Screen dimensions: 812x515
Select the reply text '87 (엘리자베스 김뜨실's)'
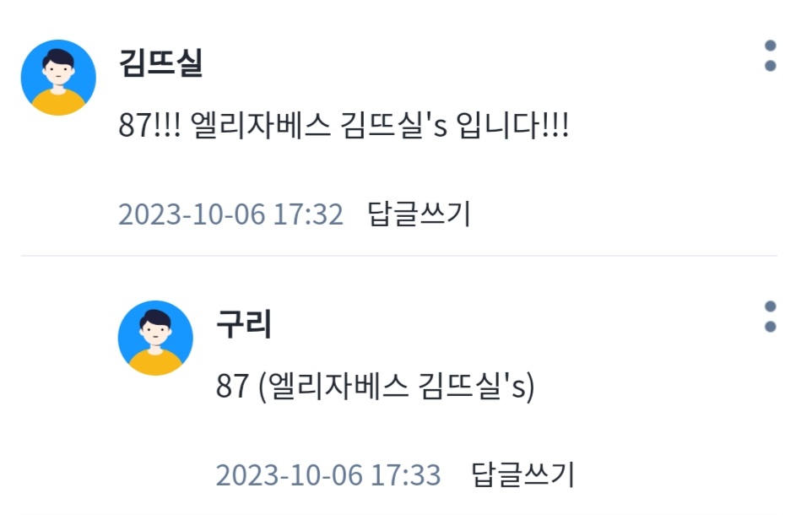(x=376, y=386)
